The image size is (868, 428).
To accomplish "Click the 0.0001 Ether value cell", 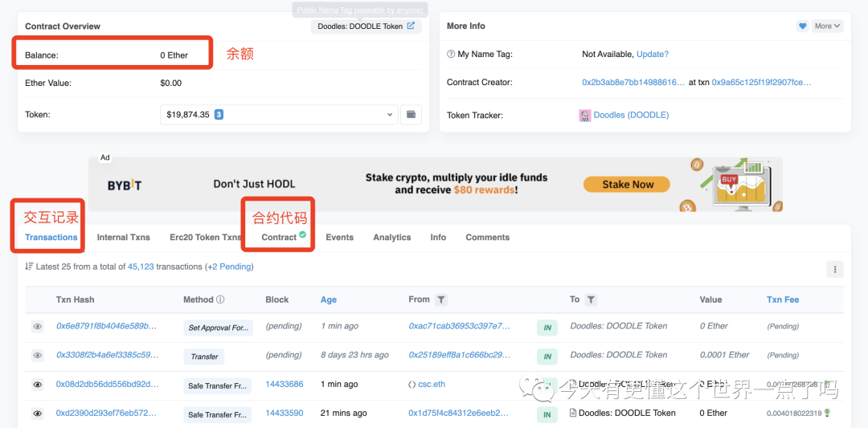I will 724,354.
